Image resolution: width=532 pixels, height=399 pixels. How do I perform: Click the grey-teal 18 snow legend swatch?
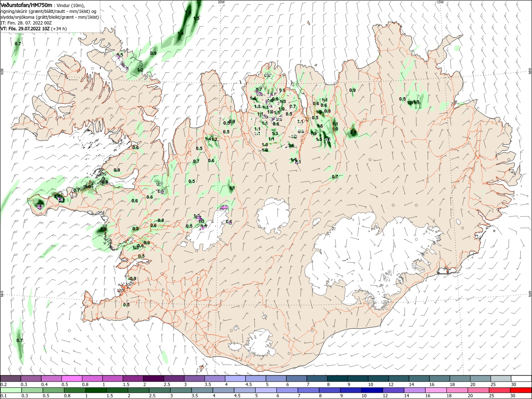(460, 379)
